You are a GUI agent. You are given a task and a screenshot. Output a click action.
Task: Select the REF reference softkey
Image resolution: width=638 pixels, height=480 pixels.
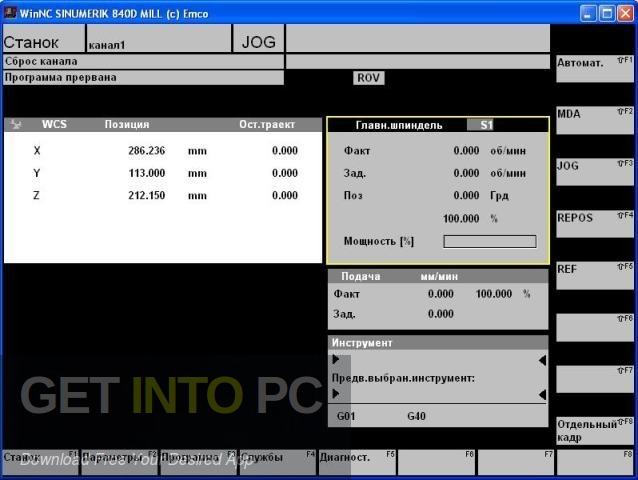click(595, 276)
